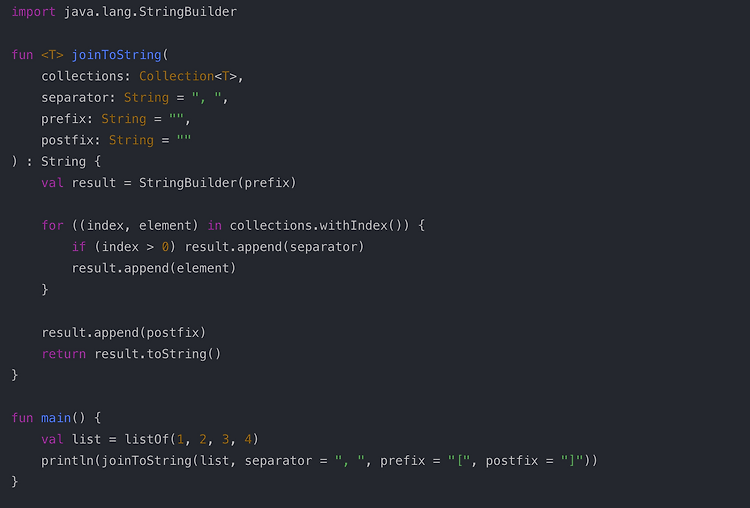The height and width of the screenshot is (508, 750).
Task: Click the for keyword of the loop
Action: (52, 225)
